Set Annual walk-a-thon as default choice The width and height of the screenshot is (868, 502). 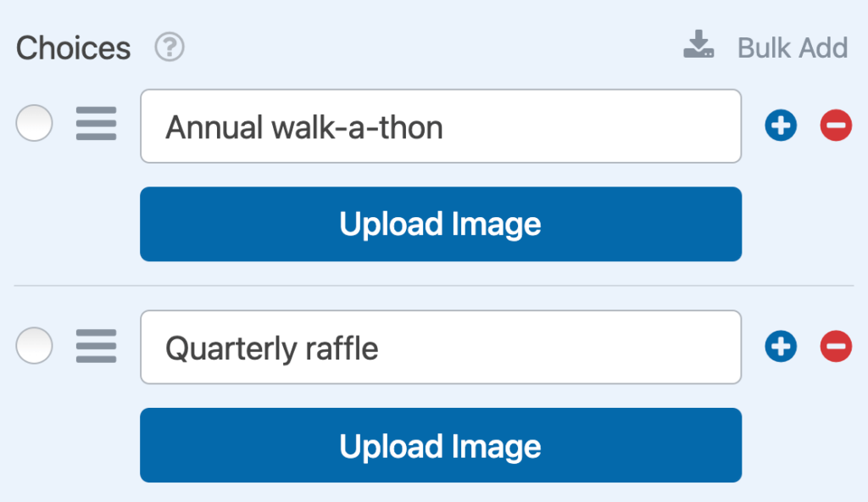[34, 123]
